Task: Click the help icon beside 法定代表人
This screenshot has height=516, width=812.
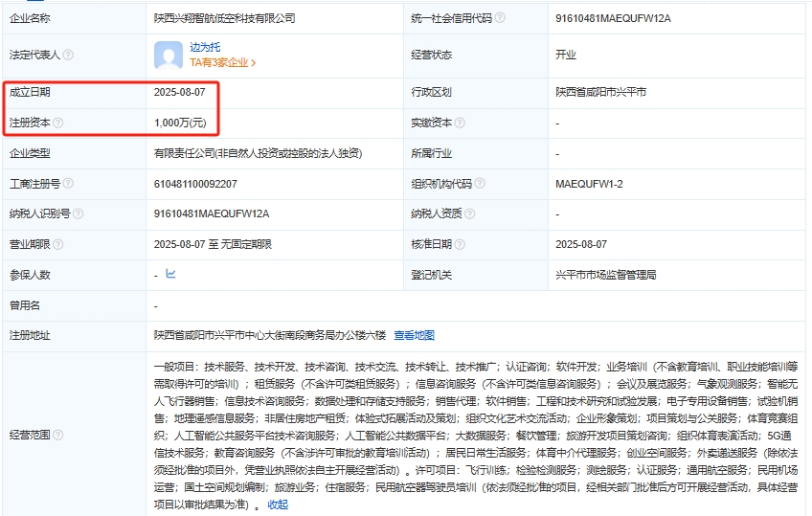Action: click(x=68, y=55)
